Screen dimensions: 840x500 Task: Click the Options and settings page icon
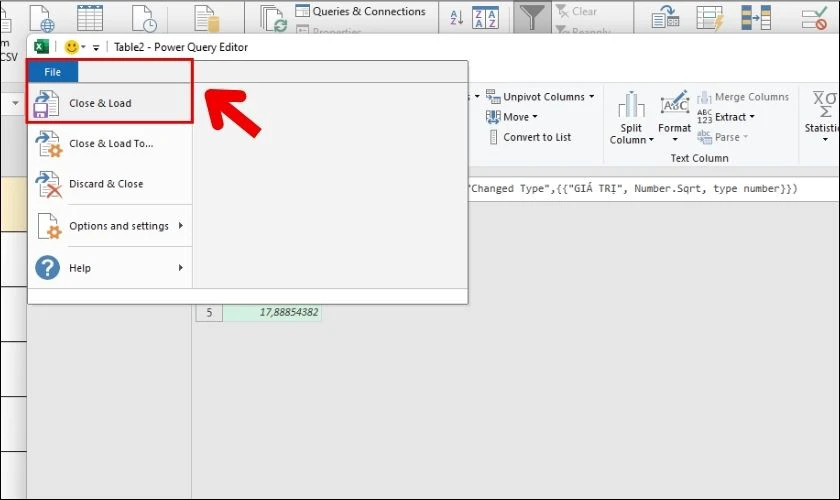(x=48, y=226)
